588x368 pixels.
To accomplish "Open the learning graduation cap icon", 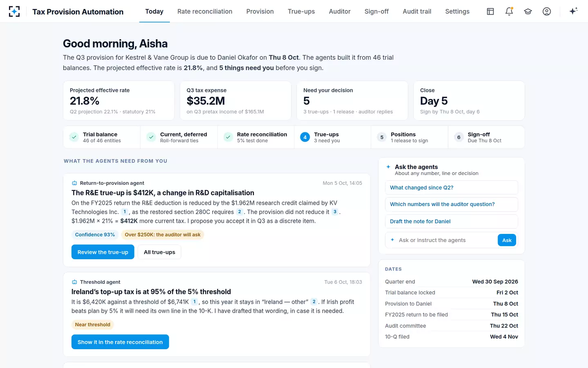I will click(528, 11).
